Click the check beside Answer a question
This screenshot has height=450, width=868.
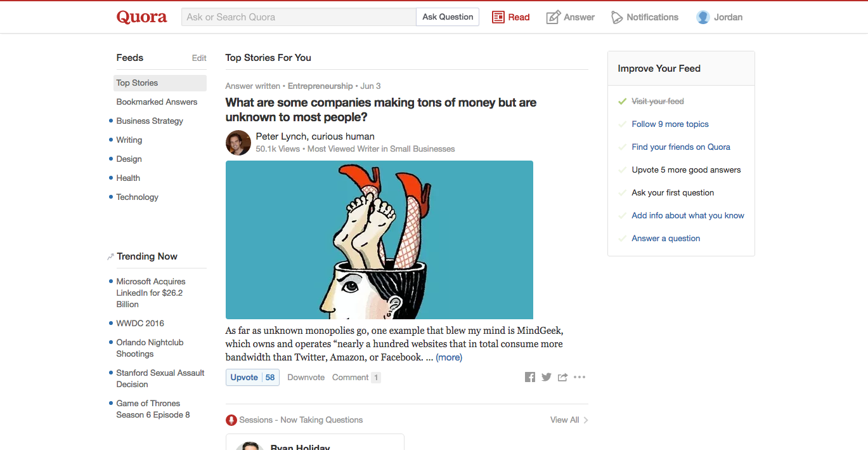[622, 239]
